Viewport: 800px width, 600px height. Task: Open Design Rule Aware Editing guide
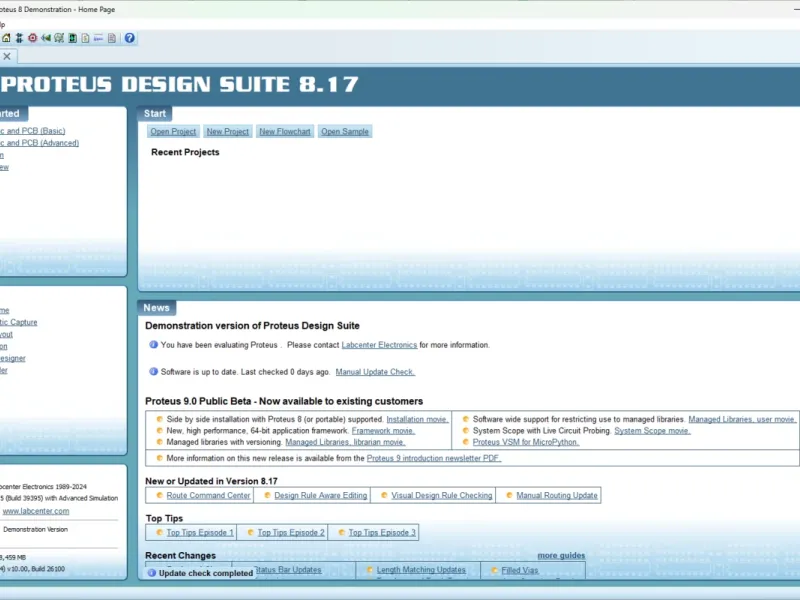(x=320, y=495)
